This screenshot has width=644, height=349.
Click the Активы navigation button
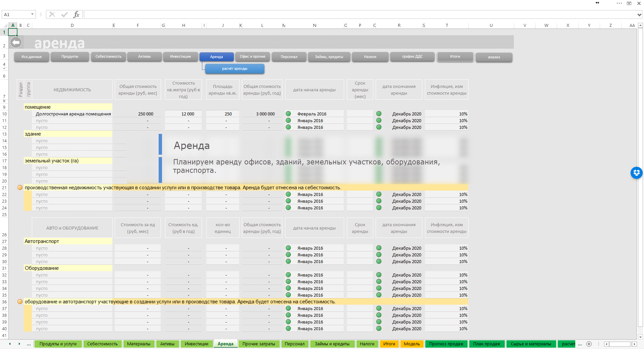tap(145, 56)
